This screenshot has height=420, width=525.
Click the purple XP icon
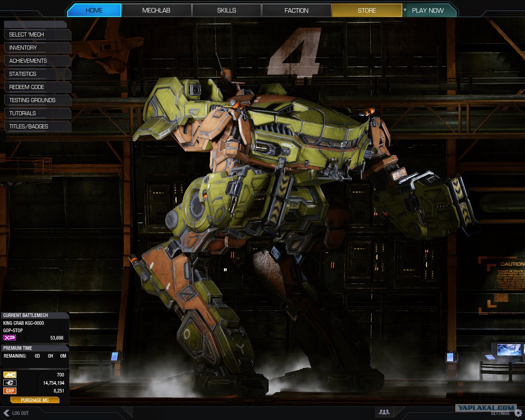[x=9, y=338]
